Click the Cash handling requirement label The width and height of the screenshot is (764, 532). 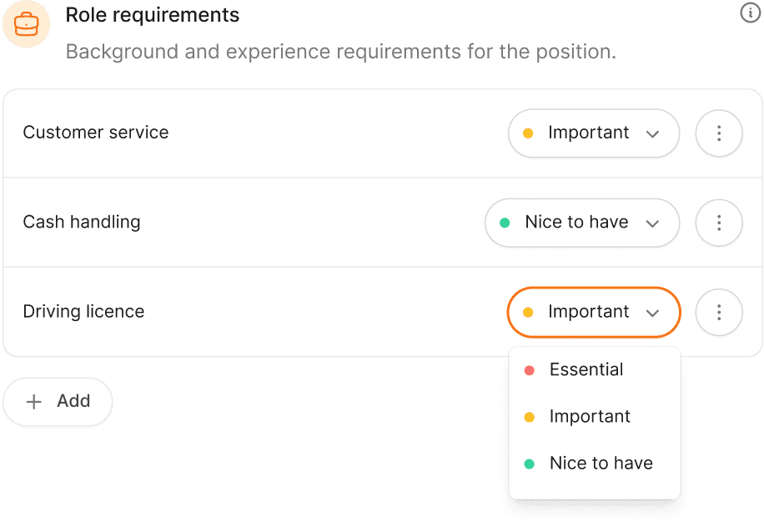[x=82, y=222]
